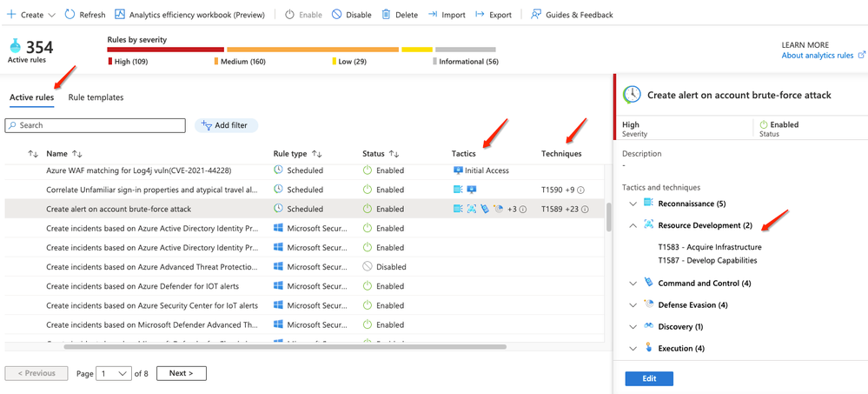Click the red High severity bar

point(165,50)
